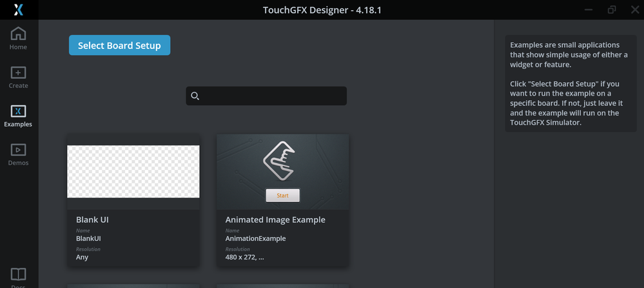
Task: Open the Home sidebar section
Action: point(18,38)
